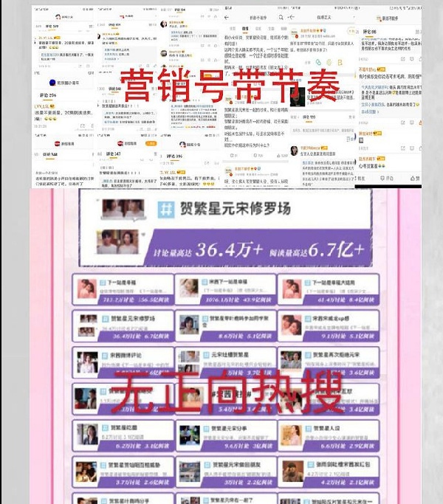Image resolution: width=443 pixels, height=504 pixels.
Task: Open search with the magnifier icon
Action: (281, 18)
